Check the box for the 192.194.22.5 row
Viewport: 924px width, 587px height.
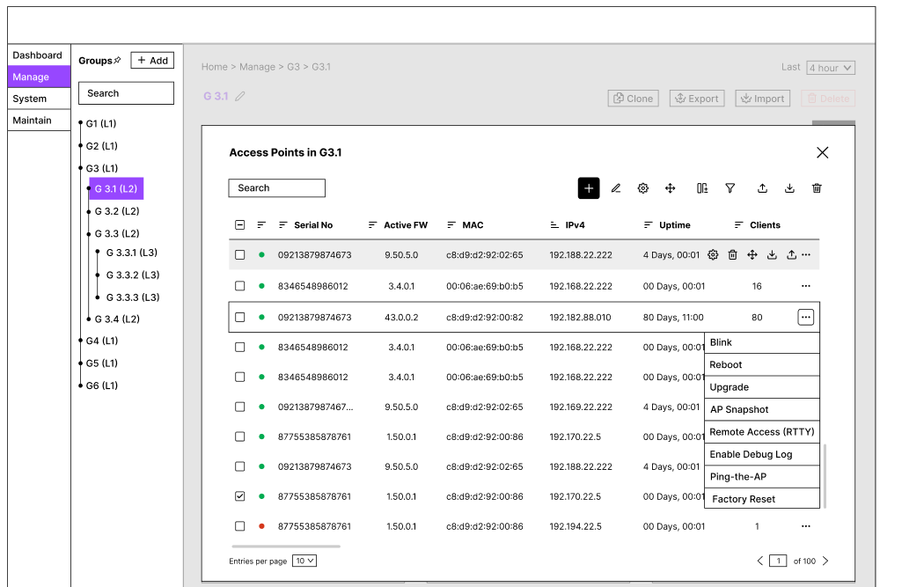240,525
